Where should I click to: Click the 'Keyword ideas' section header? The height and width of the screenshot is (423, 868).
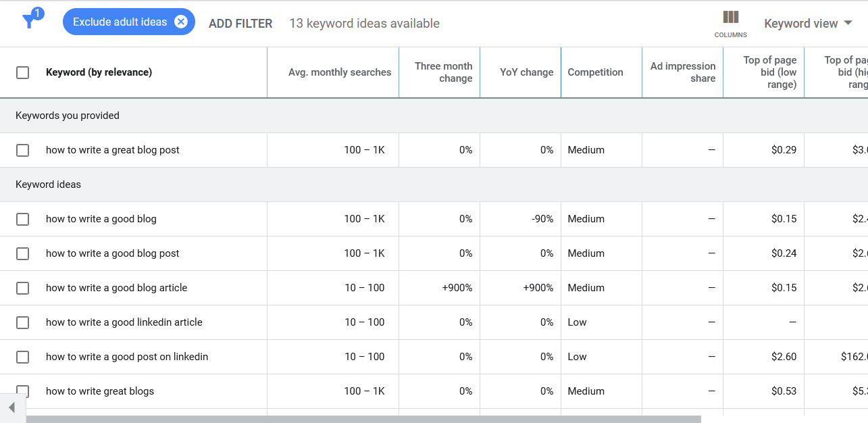pos(48,184)
